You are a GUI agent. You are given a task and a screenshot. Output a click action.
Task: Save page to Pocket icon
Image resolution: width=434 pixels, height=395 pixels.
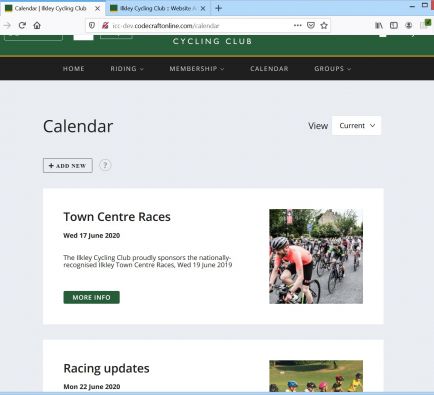[x=311, y=25]
